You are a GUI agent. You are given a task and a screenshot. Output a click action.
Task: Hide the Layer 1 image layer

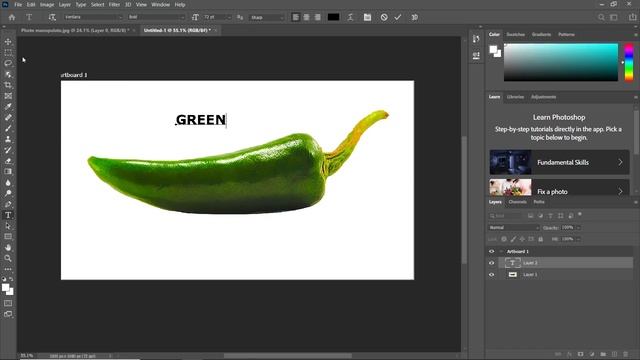(x=491, y=275)
